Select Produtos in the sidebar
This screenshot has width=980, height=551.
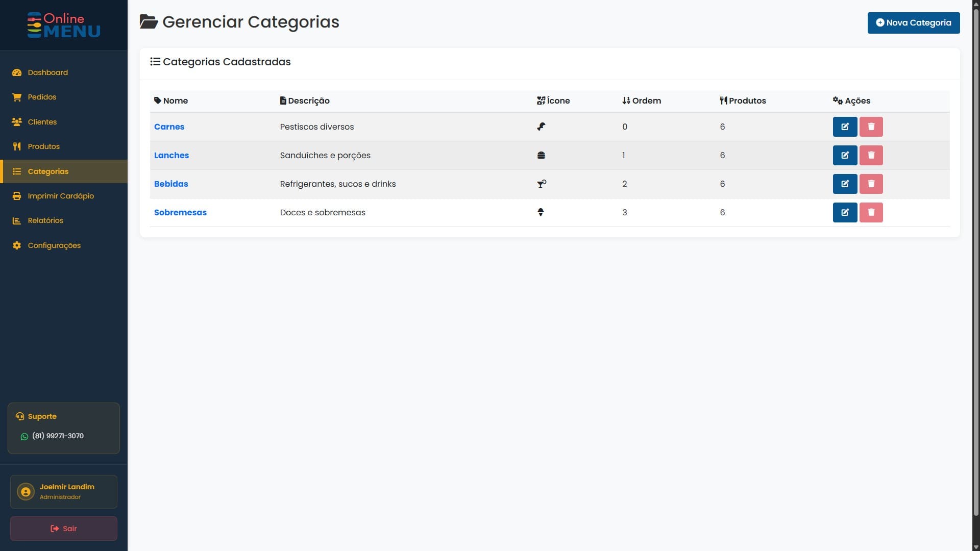click(43, 146)
